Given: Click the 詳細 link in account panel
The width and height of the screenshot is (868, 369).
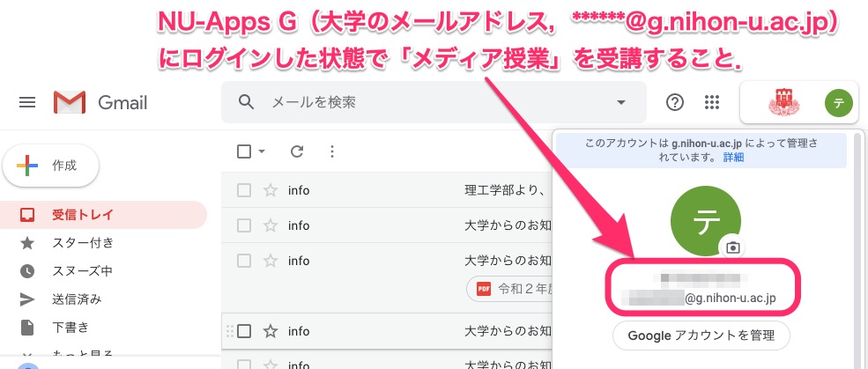Looking at the screenshot, I should pos(733,158).
